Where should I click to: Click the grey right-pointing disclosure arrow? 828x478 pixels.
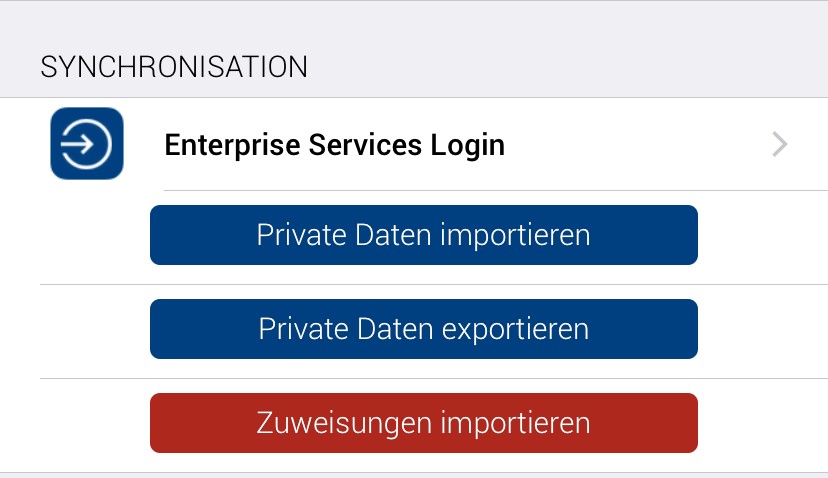[780, 145]
